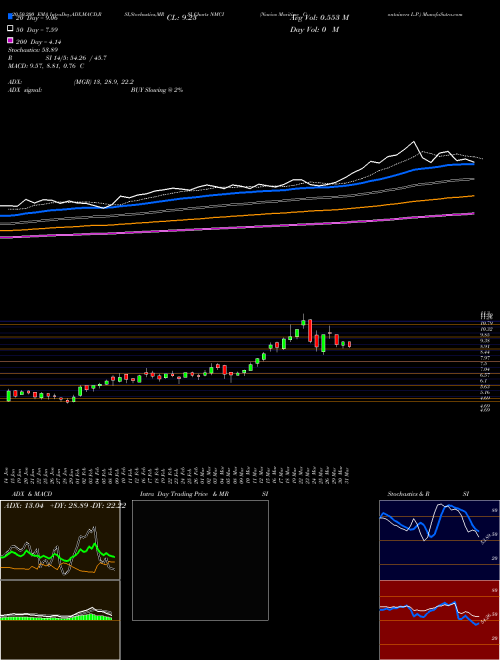Screen dimensions: 500x660
Task: Click the blue Stochastics chart panel
Action: pyautogui.click(x=439, y=540)
